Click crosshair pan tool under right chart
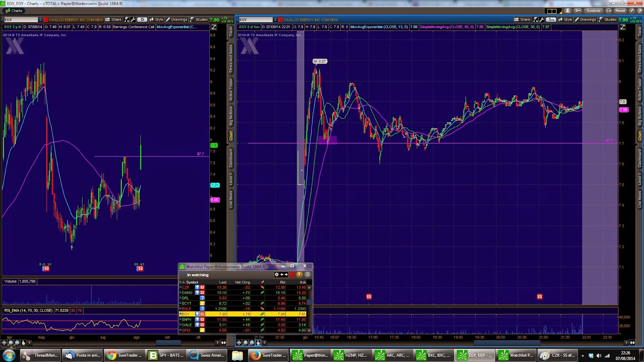The height and width of the screenshot is (362, 644). click(239, 343)
